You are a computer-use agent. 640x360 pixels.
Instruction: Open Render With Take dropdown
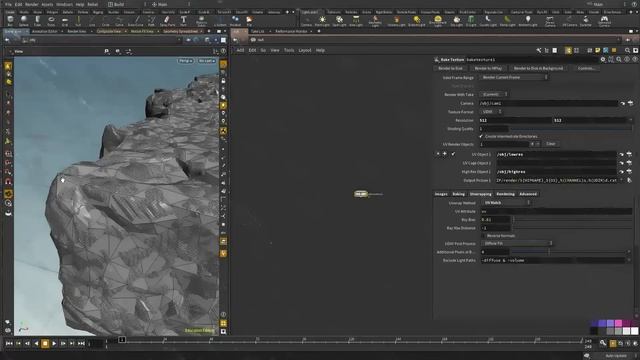pyautogui.click(x=494, y=94)
